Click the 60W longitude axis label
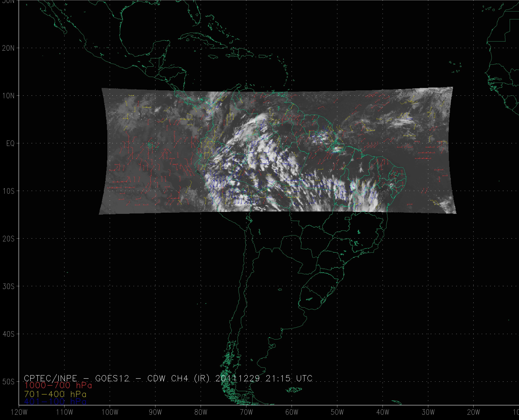The width and height of the screenshot is (519, 420). 292,412
